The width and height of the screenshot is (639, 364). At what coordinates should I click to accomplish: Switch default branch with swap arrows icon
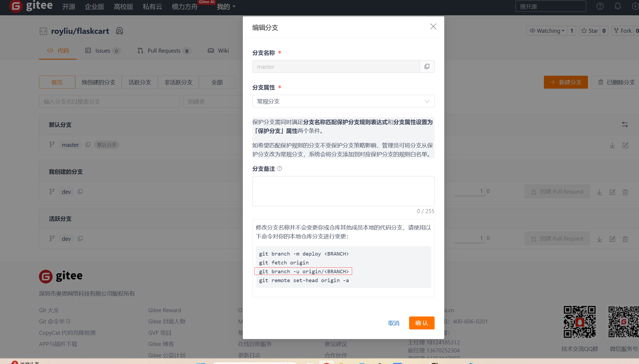(x=624, y=125)
